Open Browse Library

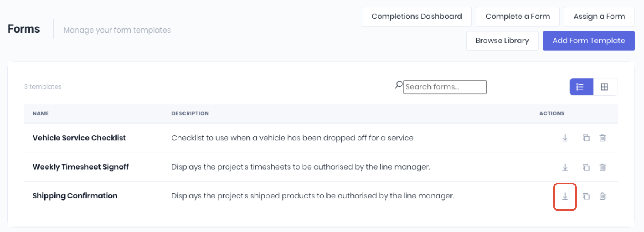(x=502, y=41)
